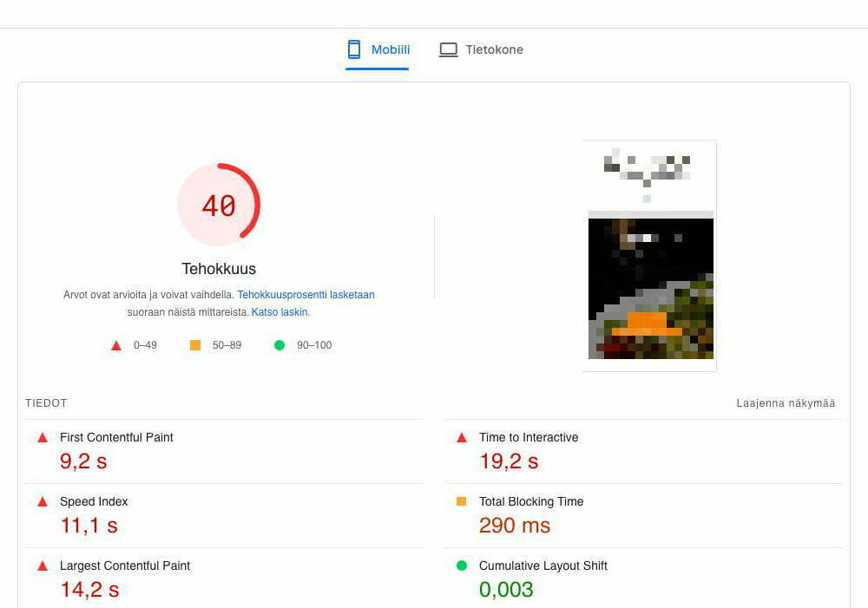The image size is (868, 608).
Task: Click the red triangle beside Time to Interactive
Action: [462, 438]
